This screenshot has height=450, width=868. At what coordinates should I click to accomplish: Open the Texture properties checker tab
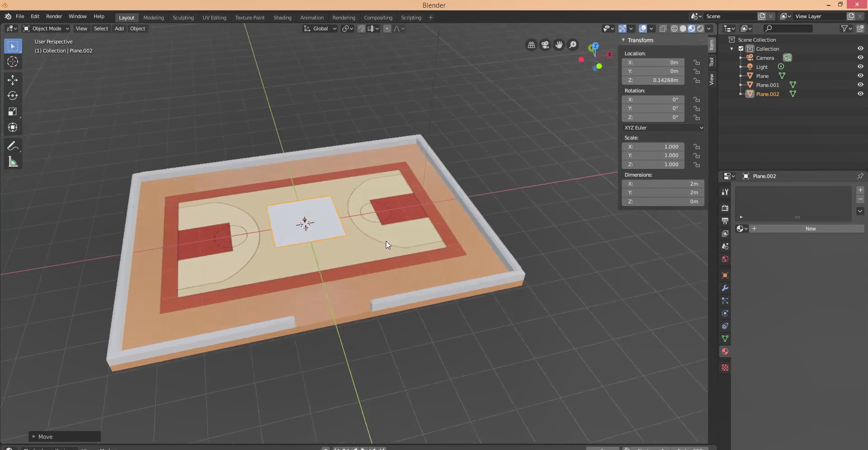[725, 368]
